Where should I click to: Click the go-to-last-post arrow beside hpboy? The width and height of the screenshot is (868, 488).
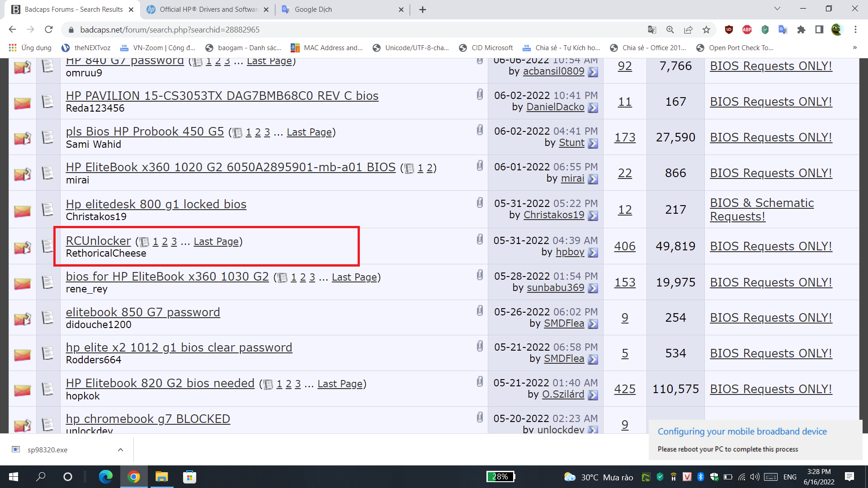pyautogui.click(x=593, y=253)
